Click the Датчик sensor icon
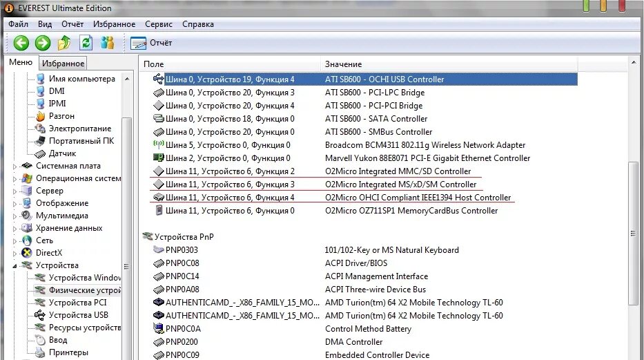Viewport: 644px width, 360px height. coord(40,153)
